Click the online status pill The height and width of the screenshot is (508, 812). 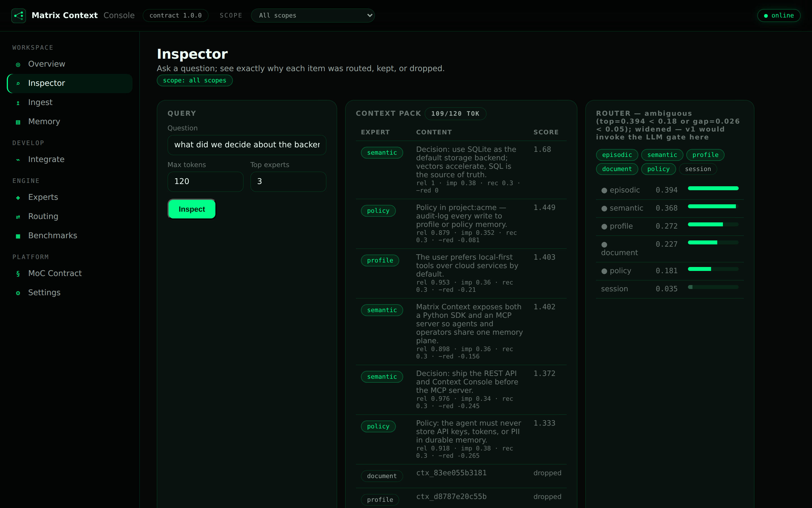[779, 16]
